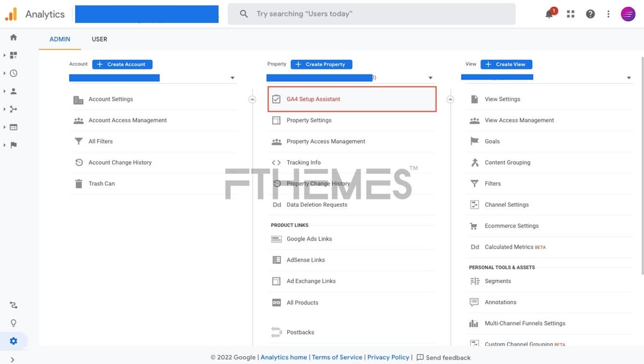Switch to the ADMIN tab
The image size is (644, 364).
pyautogui.click(x=60, y=39)
